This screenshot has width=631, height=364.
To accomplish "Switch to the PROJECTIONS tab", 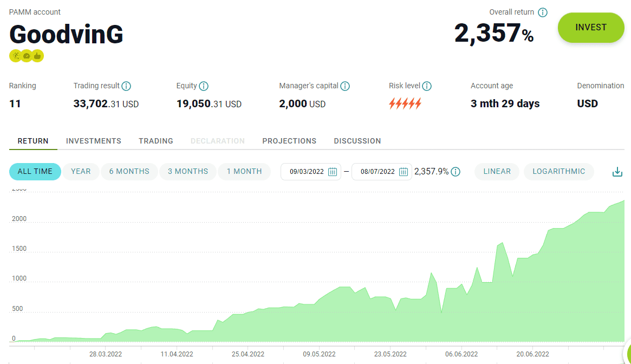I will [x=289, y=141].
